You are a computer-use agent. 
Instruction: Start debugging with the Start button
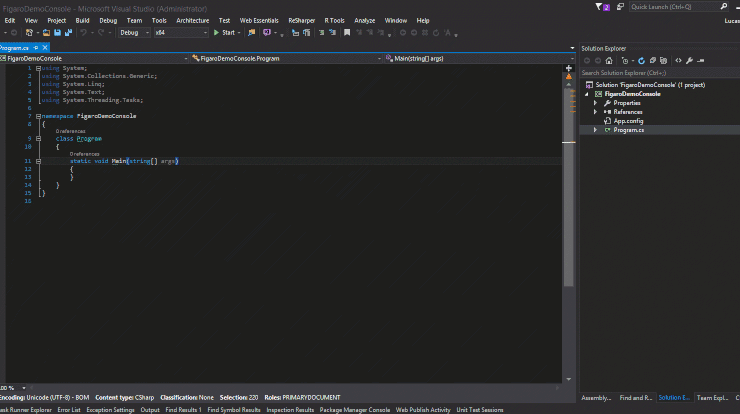[224, 33]
